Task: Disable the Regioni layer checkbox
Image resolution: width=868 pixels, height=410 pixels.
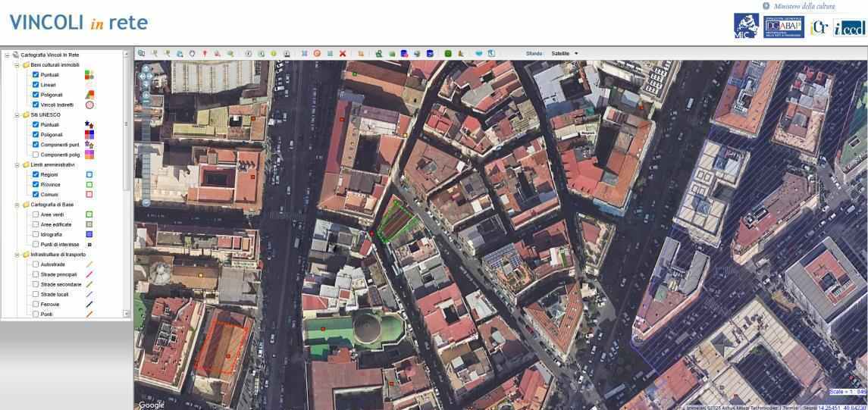Action: click(x=36, y=174)
